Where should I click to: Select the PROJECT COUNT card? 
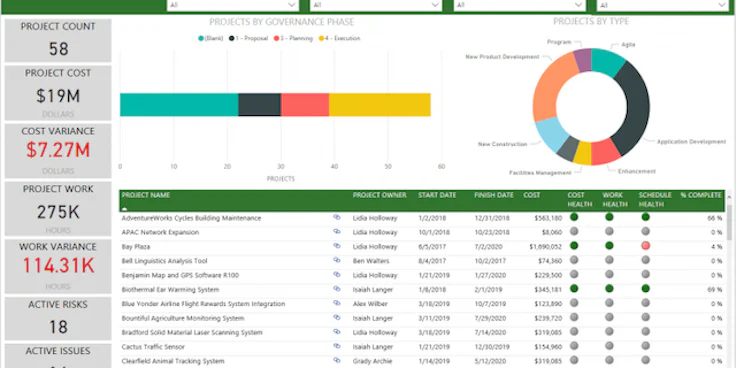click(x=58, y=40)
